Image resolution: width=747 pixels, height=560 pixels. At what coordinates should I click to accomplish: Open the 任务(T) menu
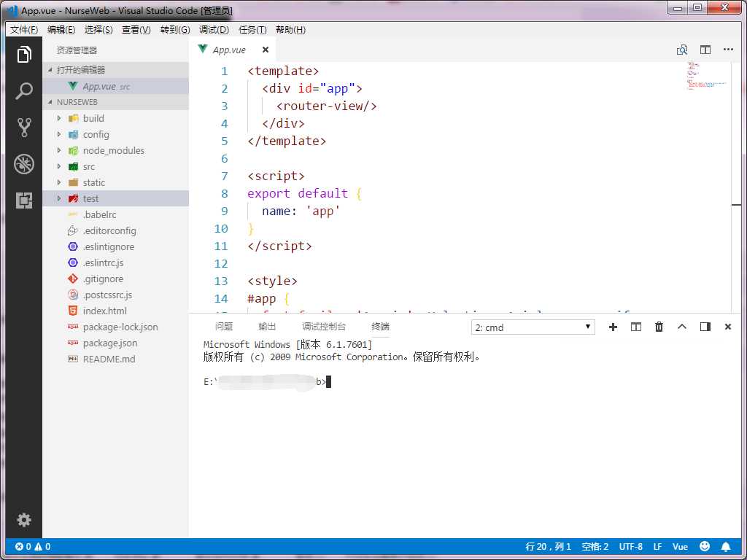coord(252,29)
